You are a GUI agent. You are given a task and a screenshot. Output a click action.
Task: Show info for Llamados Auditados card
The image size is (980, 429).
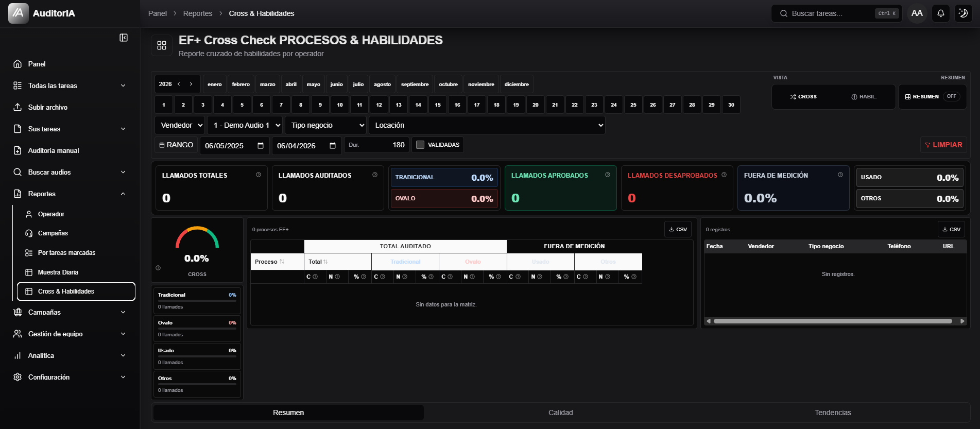click(375, 175)
